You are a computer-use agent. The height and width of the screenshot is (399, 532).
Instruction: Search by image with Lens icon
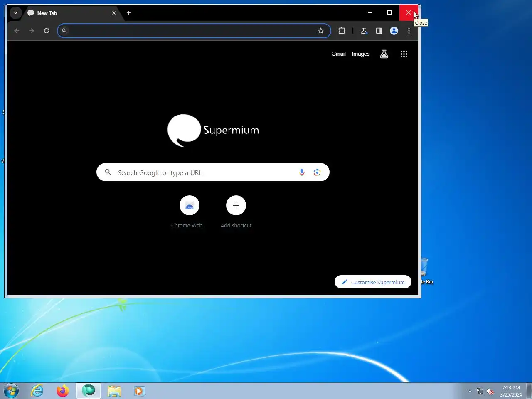click(317, 172)
